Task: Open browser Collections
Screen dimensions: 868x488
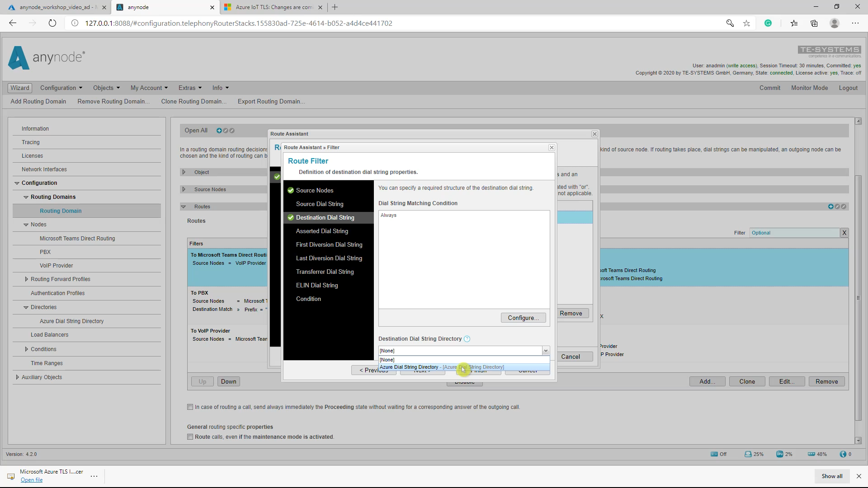Action: (x=814, y=23)
